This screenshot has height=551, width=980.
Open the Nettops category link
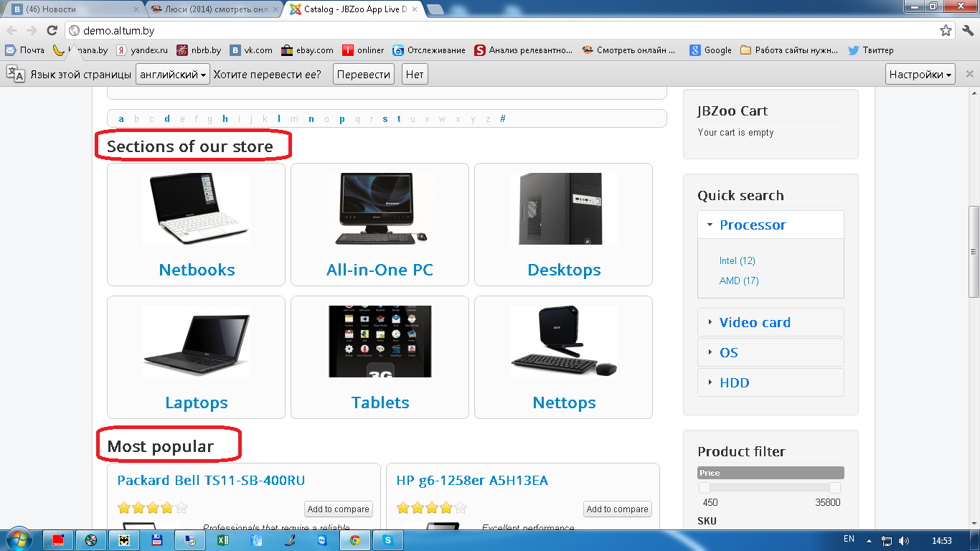564,402
